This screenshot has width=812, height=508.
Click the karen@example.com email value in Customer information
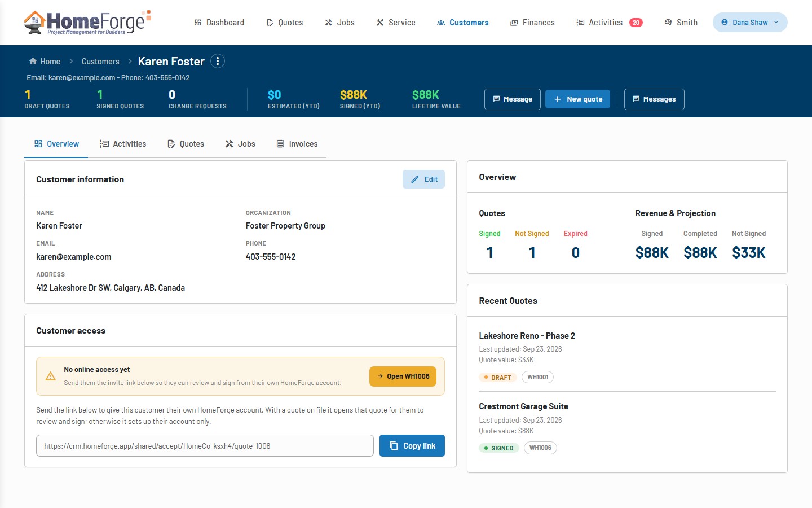click(74, 257)
